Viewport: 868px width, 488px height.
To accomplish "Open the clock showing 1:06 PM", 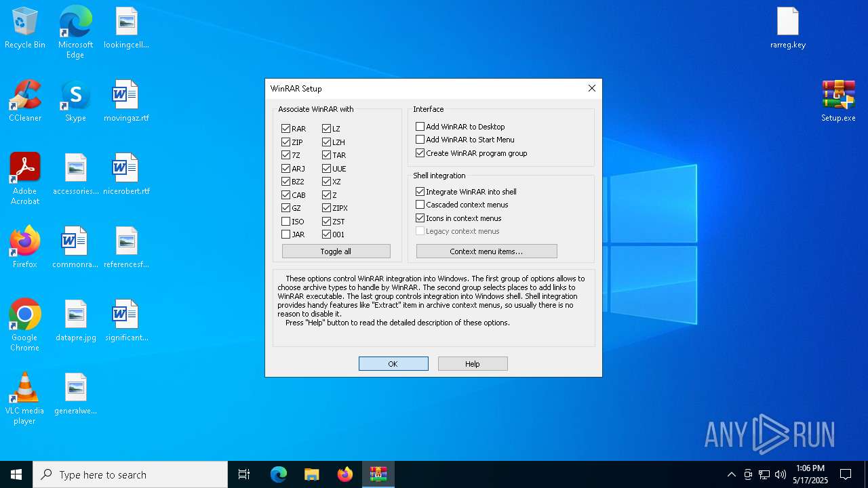I will (810, 474).
